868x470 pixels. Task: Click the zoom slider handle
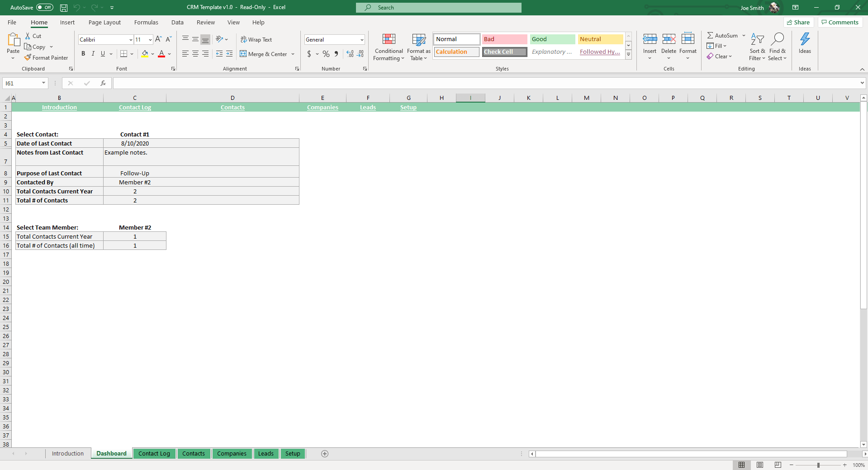pos(818,465)
